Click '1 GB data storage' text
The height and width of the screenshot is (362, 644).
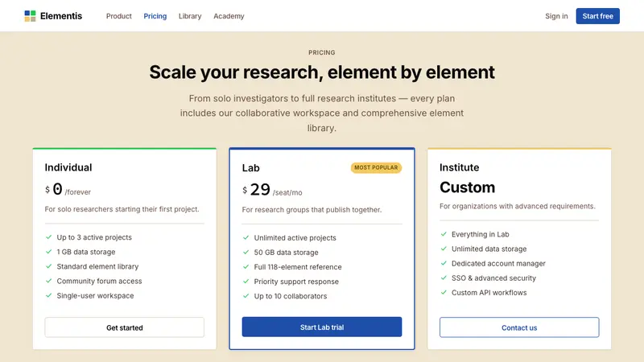pyautogui.click(x=86, y=252)
